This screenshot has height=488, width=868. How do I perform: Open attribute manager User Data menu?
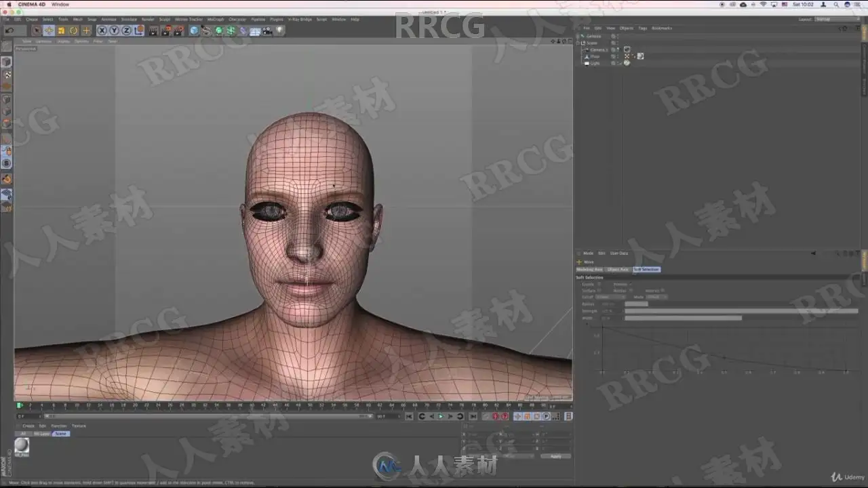pos(619,253)
